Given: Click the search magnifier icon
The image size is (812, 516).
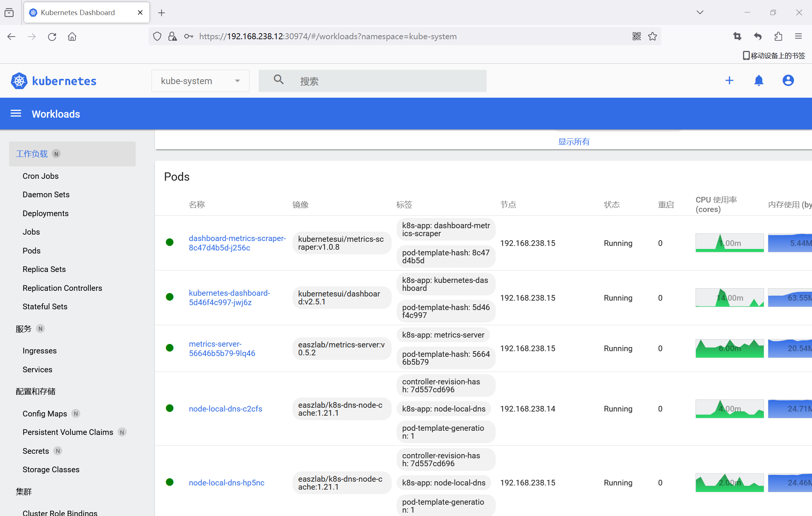Looking at the screenshot, I should pyautogui.click(x=278, y=81).
